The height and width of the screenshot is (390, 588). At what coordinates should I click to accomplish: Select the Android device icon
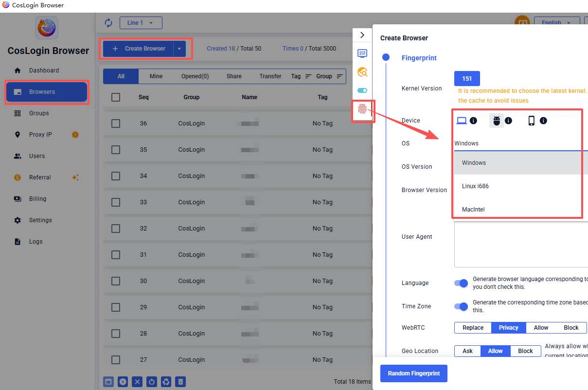click(497, 121)
